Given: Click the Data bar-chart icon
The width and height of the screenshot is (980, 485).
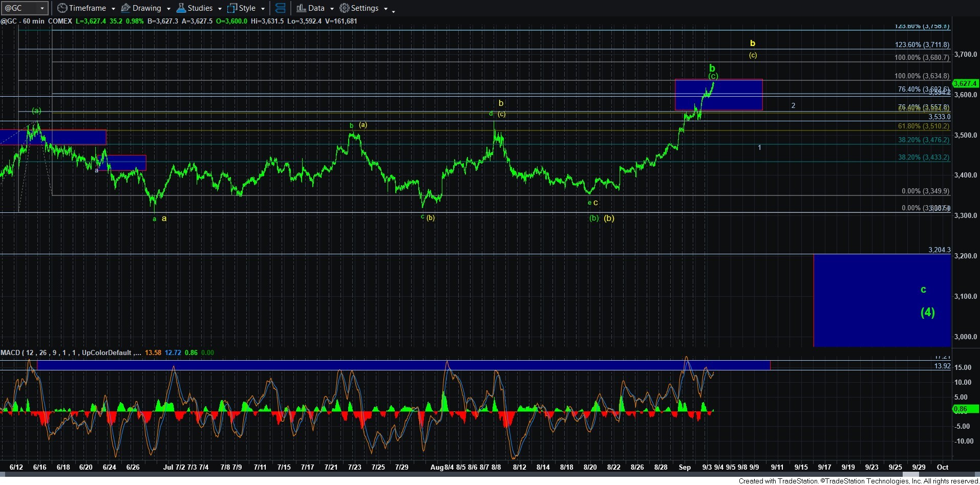Looking at the screenshot, I should click(x=301, y=8).
